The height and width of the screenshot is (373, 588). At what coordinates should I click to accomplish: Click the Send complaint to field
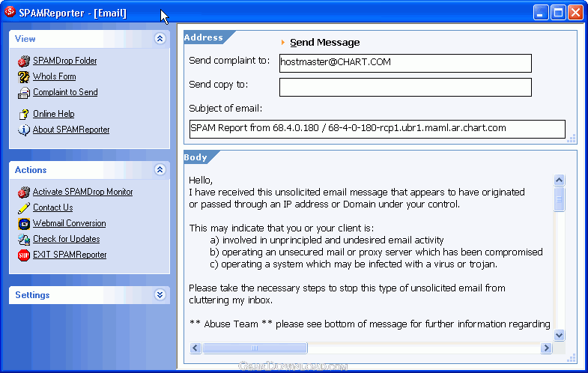coord(405,63)
